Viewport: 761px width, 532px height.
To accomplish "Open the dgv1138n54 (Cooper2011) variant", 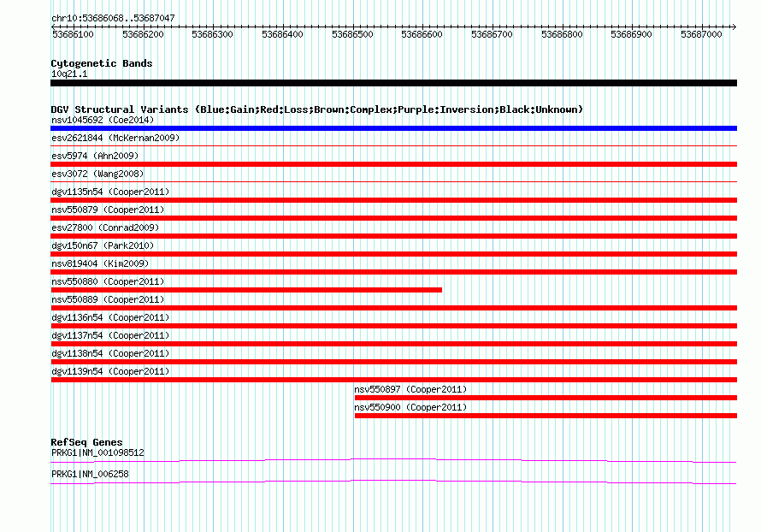I will tap(110, 353).
